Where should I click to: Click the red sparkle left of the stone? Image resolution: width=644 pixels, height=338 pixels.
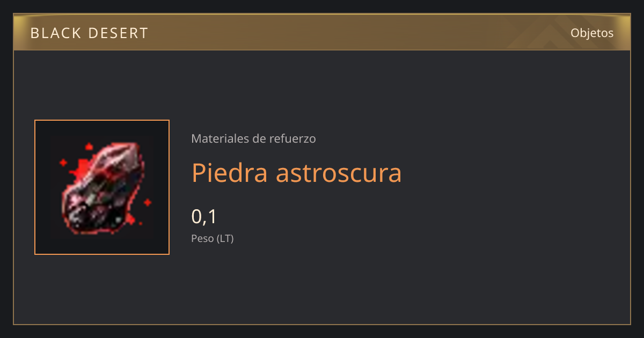(x=63, y=162)
